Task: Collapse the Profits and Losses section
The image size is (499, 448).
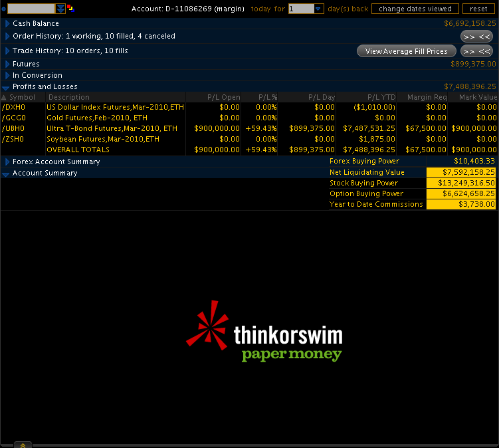Action: pyautogui.click(x=6, y=87)
